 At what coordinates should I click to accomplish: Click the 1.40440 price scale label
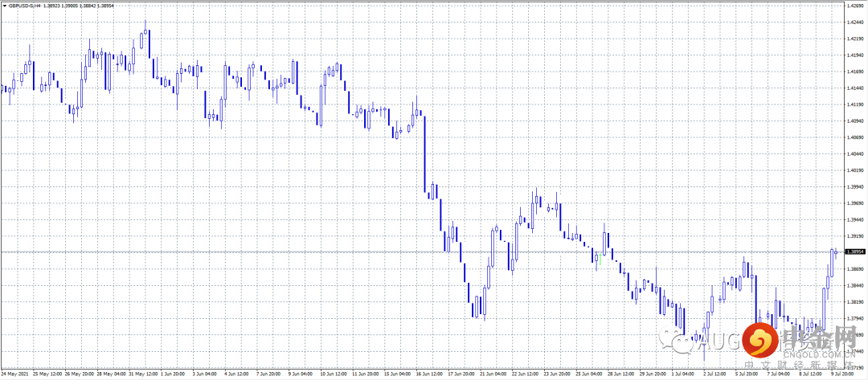tap(854, 153)
